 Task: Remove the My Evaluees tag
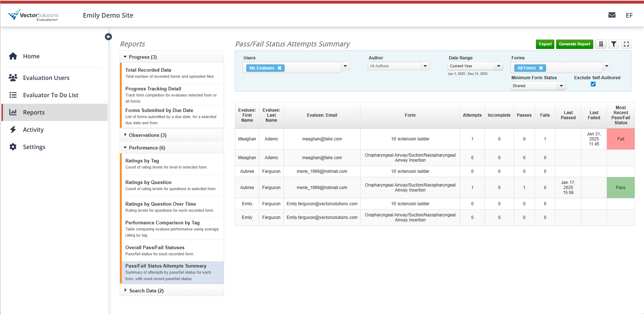pyautogui.click(x=279, y=68)
